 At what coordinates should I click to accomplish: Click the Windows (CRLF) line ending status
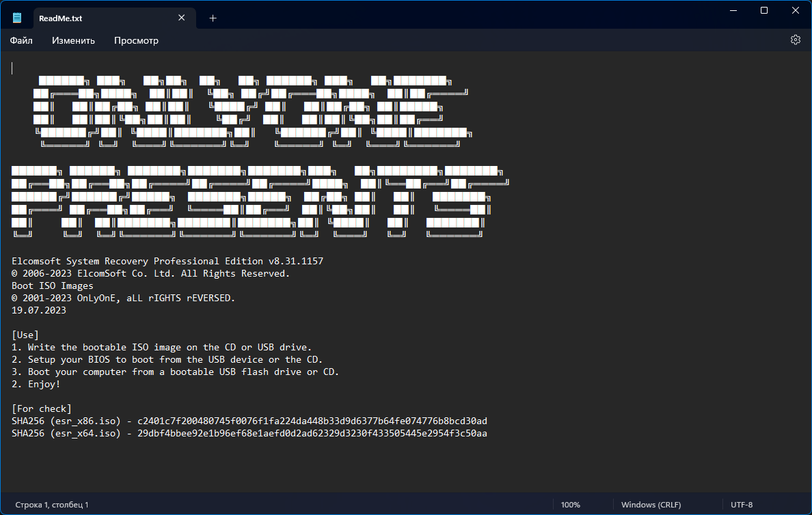tap(651, 505)
